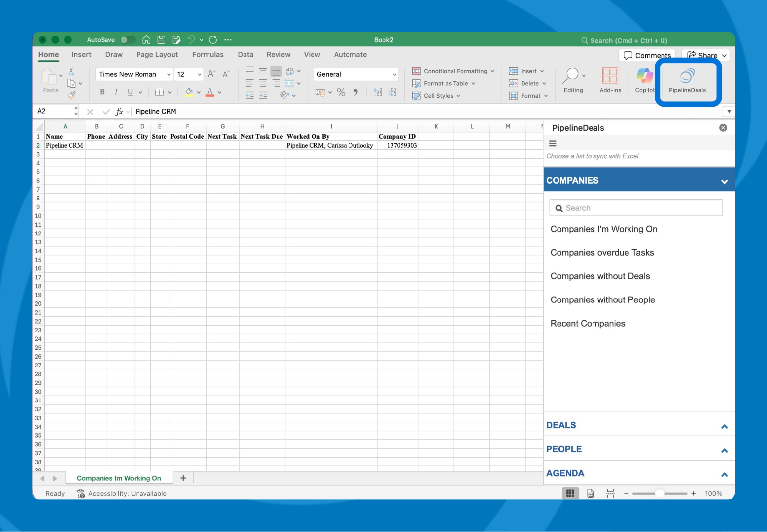The image size is (767, 532).
Task: Click the PipelineDeals Search field
Action: 636,208
